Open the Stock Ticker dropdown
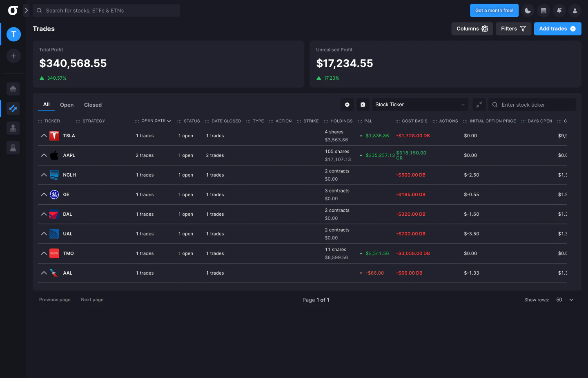Screen dimensions: 588x378 [420, 105]
